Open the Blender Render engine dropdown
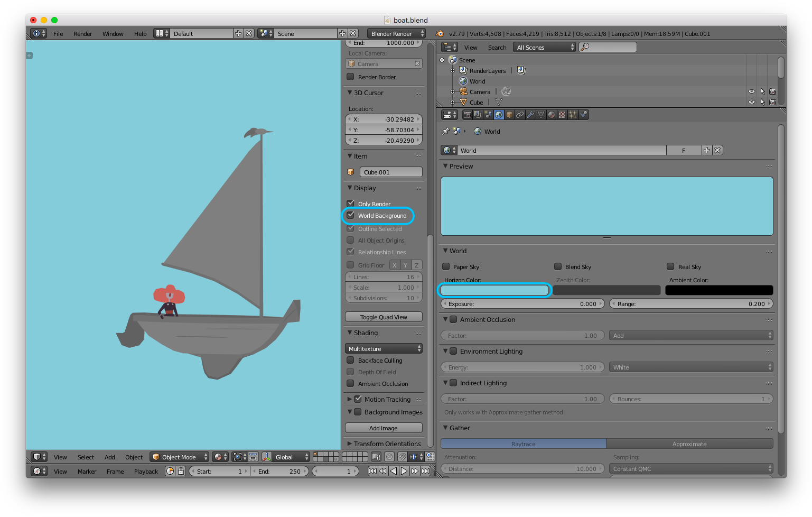The width and height of the screenshot is (812, 517). 396,34
